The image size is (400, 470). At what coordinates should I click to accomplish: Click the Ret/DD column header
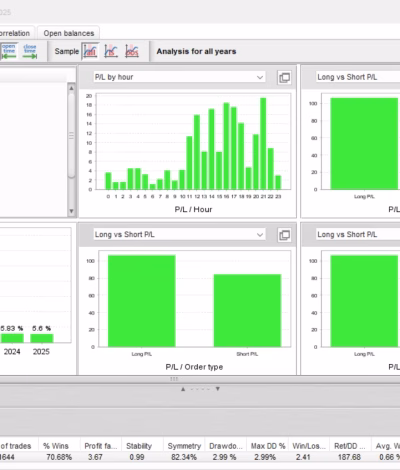(351, 446)
